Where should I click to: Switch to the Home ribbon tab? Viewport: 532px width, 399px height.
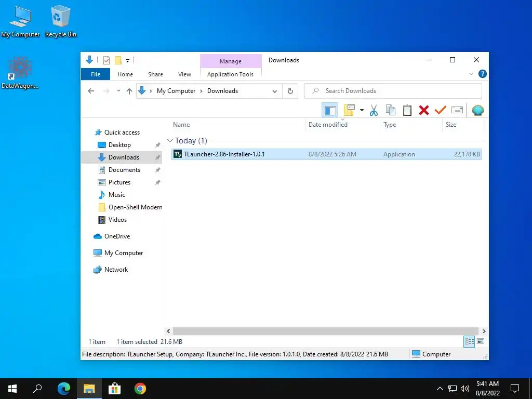(125, 74)
